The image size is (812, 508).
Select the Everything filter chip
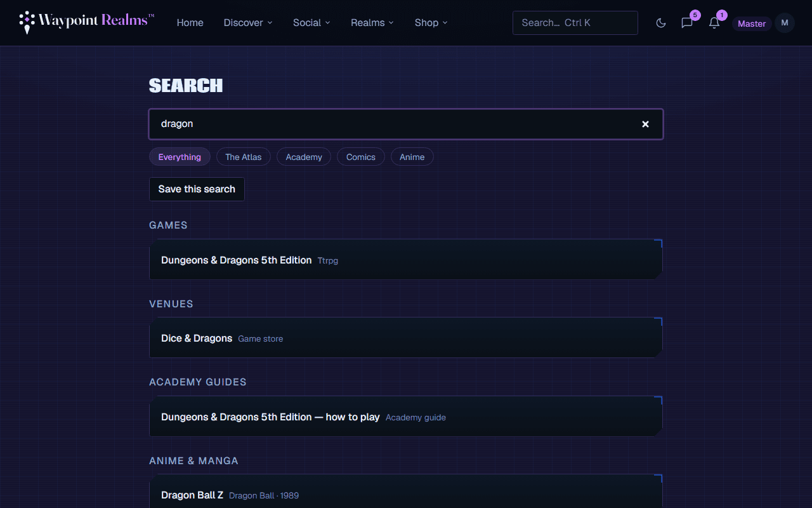pyautogui.click(x=180, y=157)
